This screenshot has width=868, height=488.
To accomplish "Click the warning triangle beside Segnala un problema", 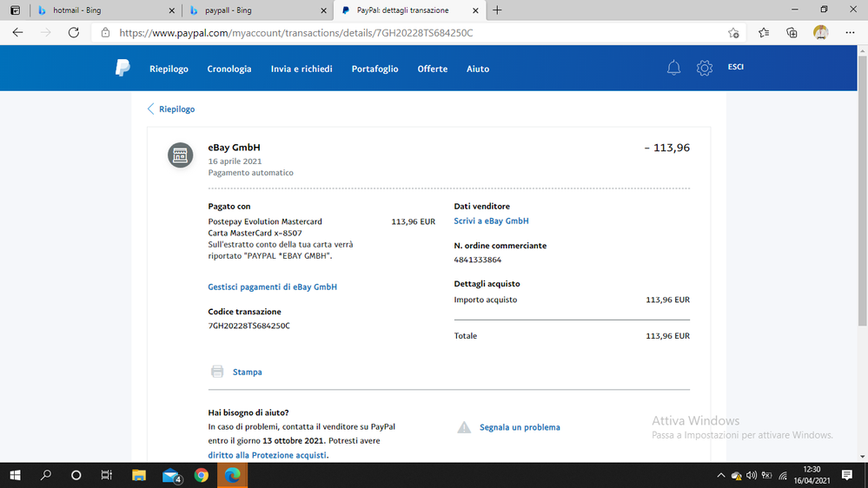I will 464,427.
